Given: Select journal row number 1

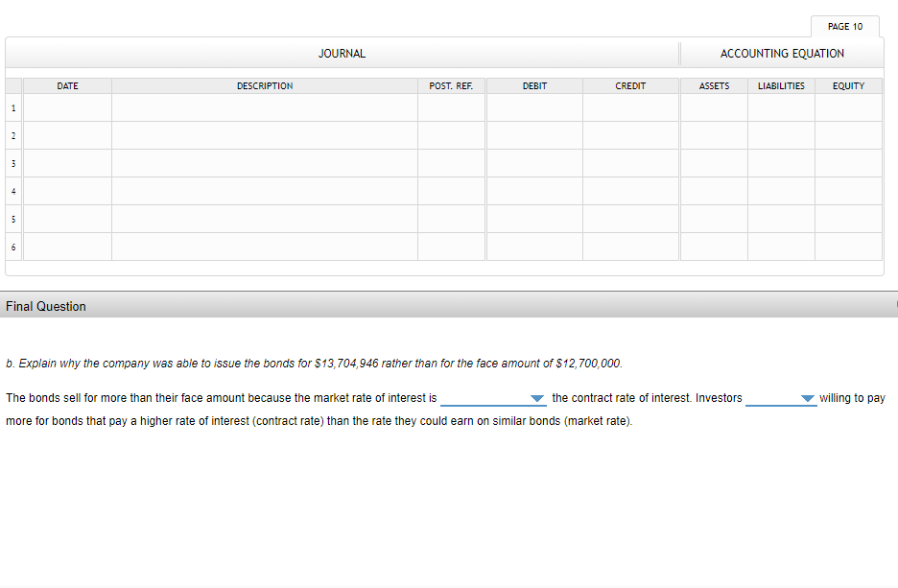Looking at the screenshot, I should point(13,107).
